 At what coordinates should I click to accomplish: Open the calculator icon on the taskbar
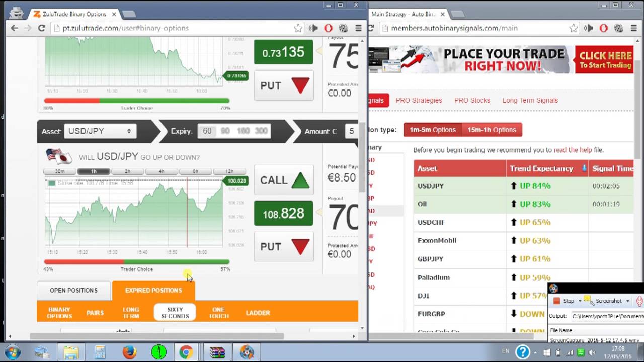pyautogui.click(x=100, y=352)
